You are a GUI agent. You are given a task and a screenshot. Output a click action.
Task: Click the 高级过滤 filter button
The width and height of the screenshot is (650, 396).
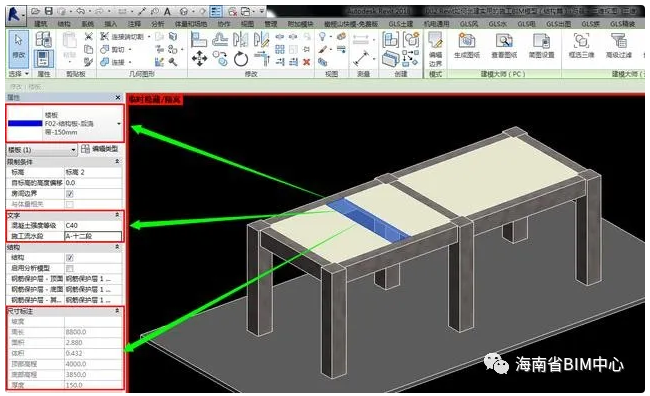click(x=618, y=46)
